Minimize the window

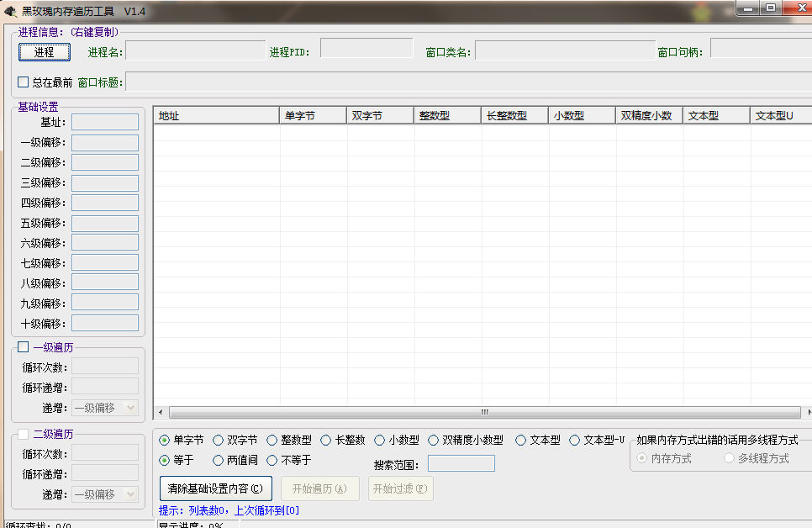(x=748, y=8)
